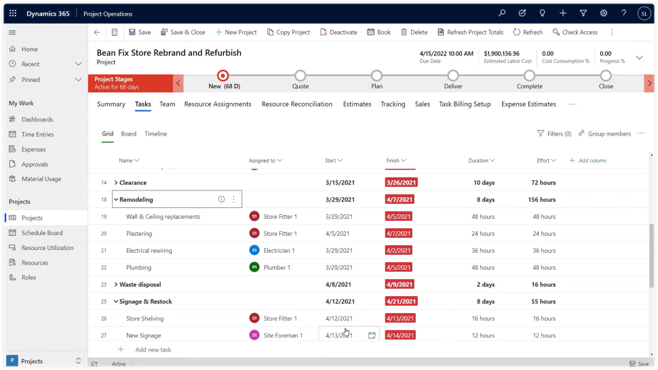Open the assistant lightbulb icon
The image size is (658, 370).
542,13
